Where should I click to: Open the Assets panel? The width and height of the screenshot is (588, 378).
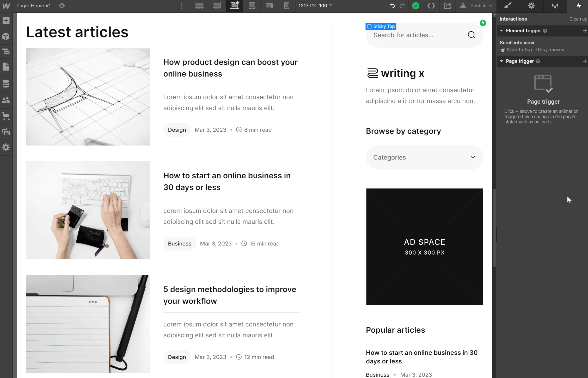click(x=6, y=132)
